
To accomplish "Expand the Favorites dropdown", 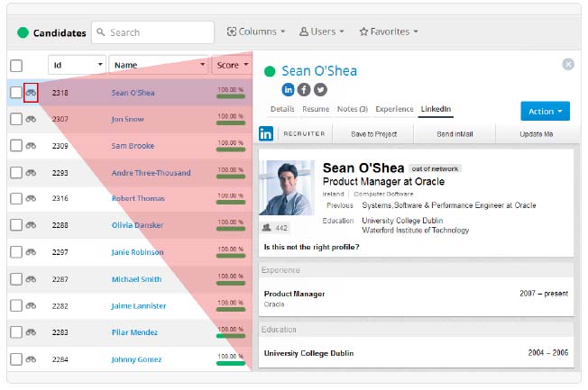I will [x=389, y=32].
